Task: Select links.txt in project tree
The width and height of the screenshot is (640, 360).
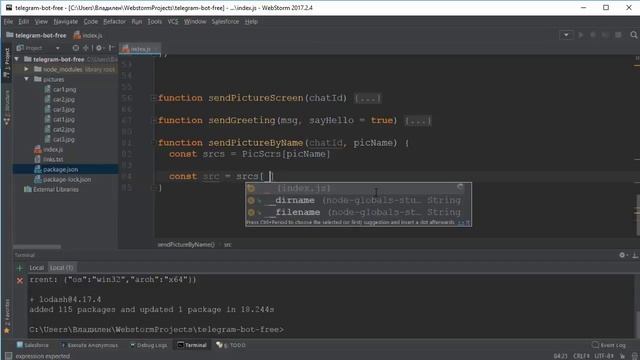Action: (49, 160)
